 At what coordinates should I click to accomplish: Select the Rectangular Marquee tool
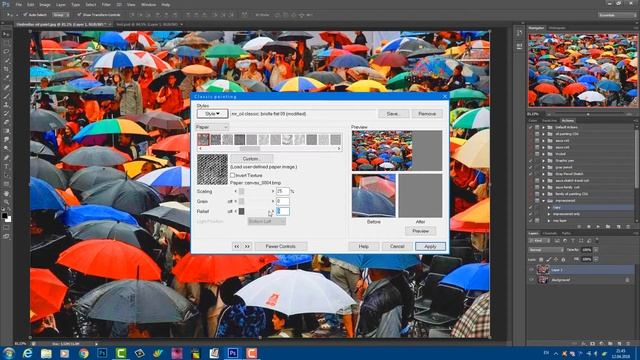(x=6, y=43)
